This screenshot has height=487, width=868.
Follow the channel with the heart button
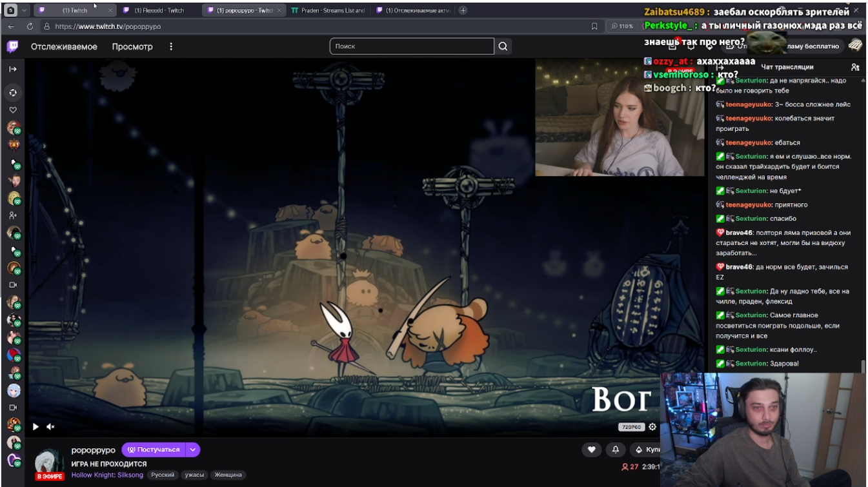(x=591, y=450)
